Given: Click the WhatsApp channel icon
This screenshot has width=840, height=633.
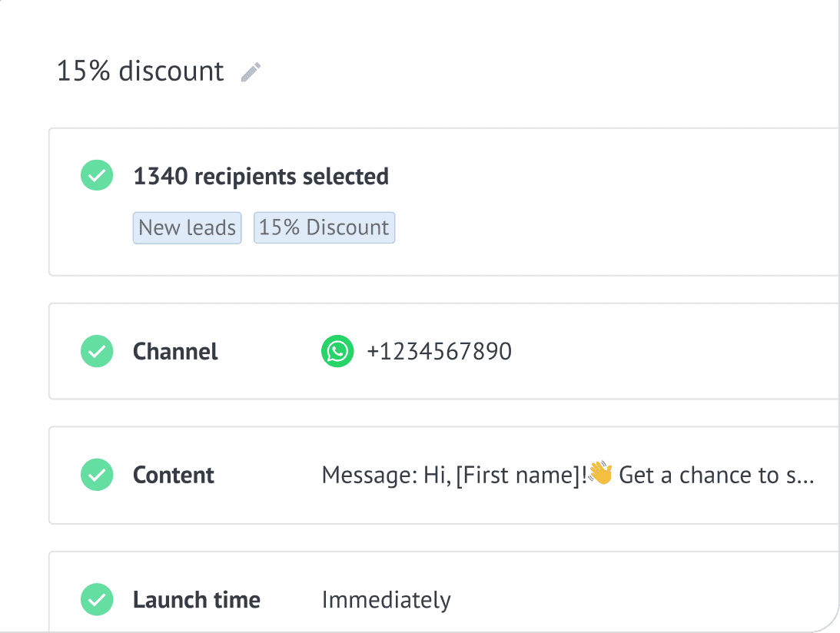Looking at the screenshot, I should tap(337, 351).
